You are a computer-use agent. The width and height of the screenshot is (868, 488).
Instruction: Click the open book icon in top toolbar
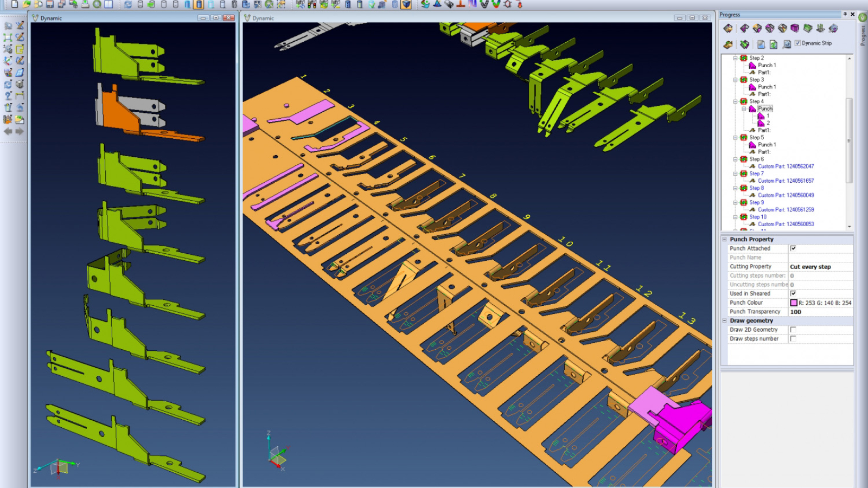(108, 4)
